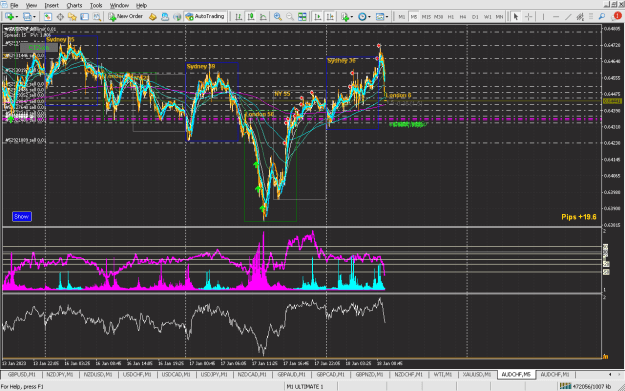The image size is (625, 391).
Task: Open the Profiles toolbar icon
Action: pos(27,17)
